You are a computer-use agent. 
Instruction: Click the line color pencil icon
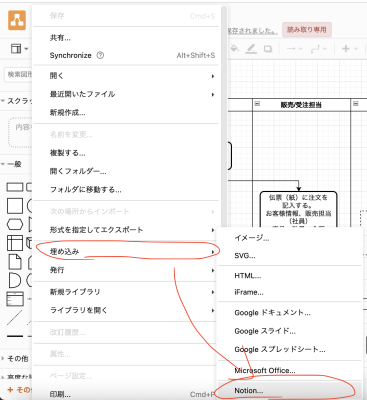(251, 49)
